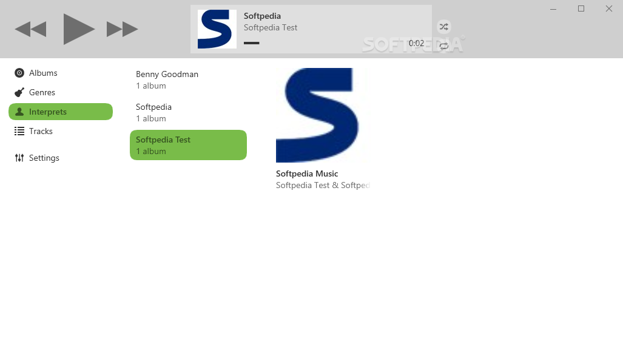
Task: Select the Softpedia interpret entry
Action: [x=188, y=112]
